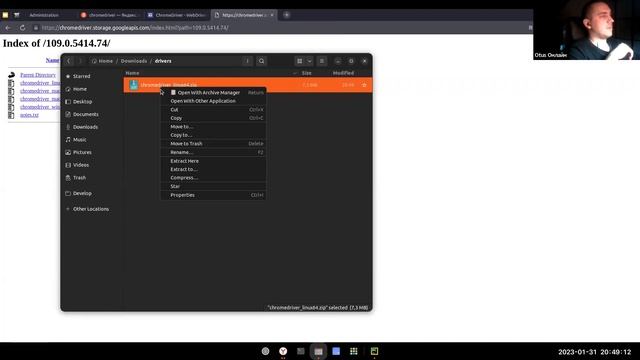640x360 pixels.
Task: Close the active chromedriver storage tab
Action: tap(272, 15)
